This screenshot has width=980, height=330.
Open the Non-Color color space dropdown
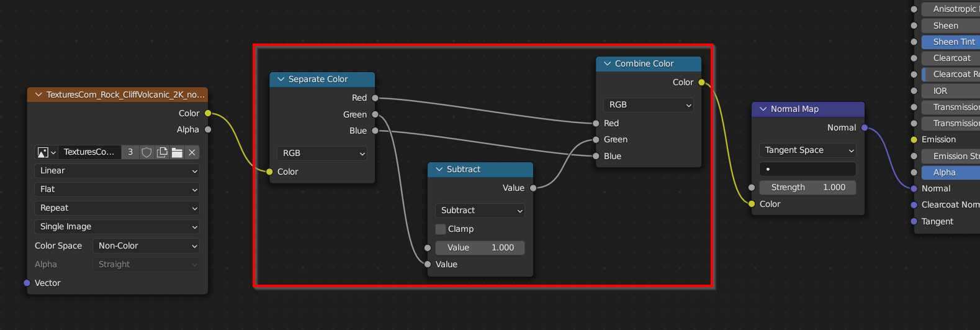click(146, 246)
